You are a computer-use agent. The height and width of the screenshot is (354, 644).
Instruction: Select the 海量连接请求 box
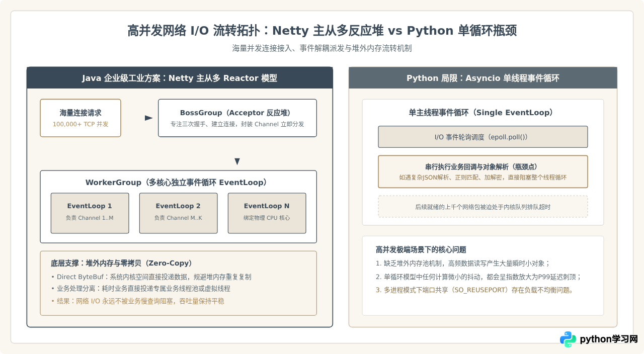coord(80,118)
